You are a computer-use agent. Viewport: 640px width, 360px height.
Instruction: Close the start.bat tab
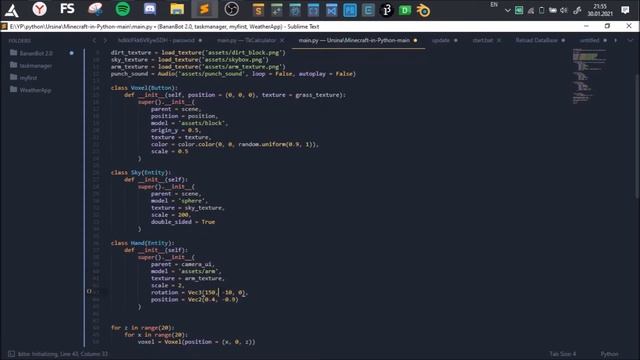[x=499, y=40]
